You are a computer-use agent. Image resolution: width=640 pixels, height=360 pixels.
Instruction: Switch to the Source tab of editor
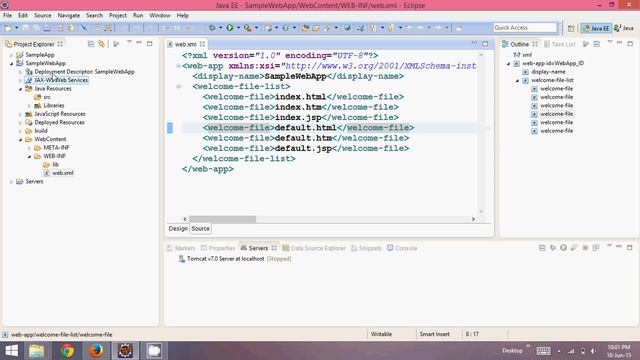click(200, 229)
